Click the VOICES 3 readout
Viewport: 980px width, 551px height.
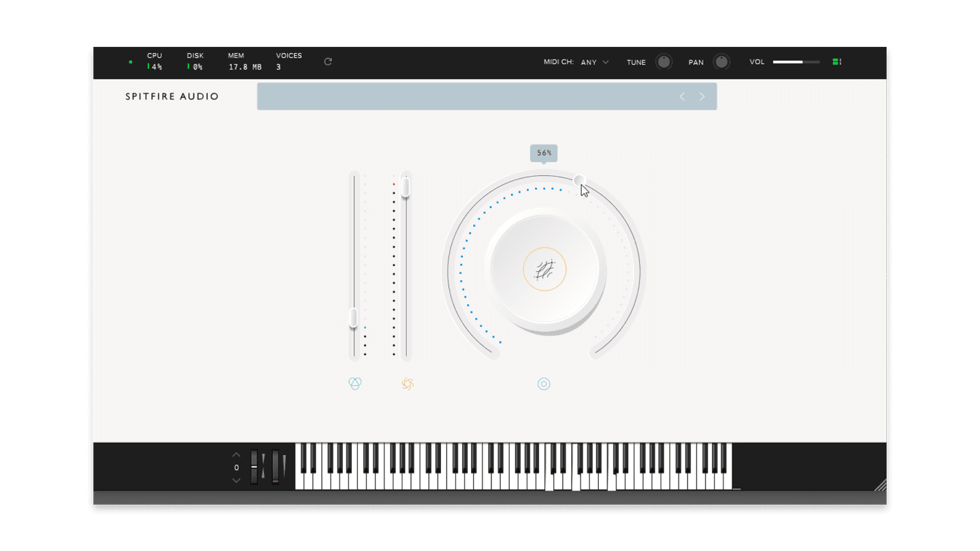pos(289,61)
